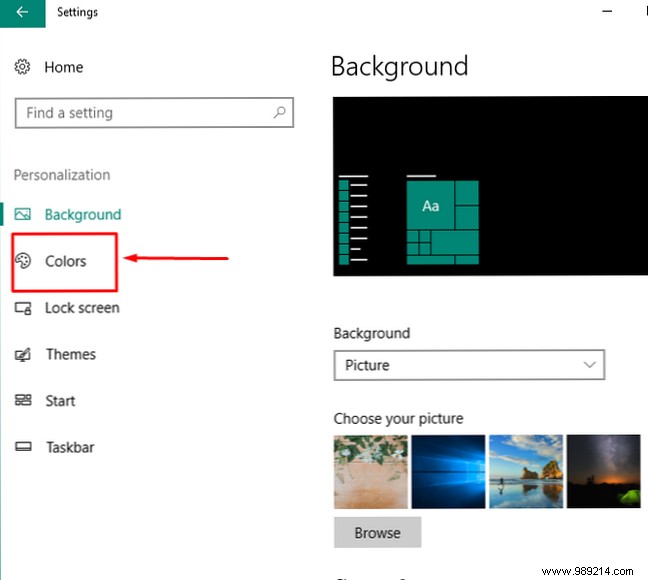Screen dimensions: 648x580
Task: Click the Browse button
Action: tap(378, 532)
